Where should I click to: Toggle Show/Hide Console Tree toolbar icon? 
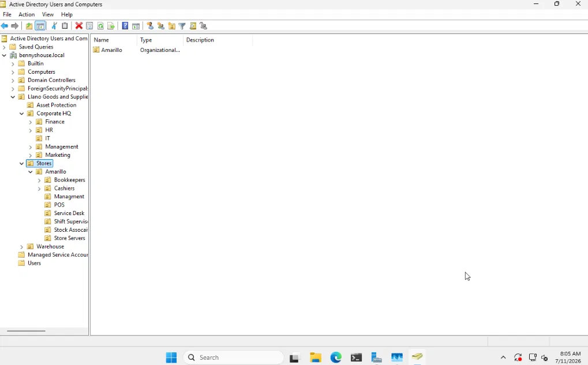point(40,26)
